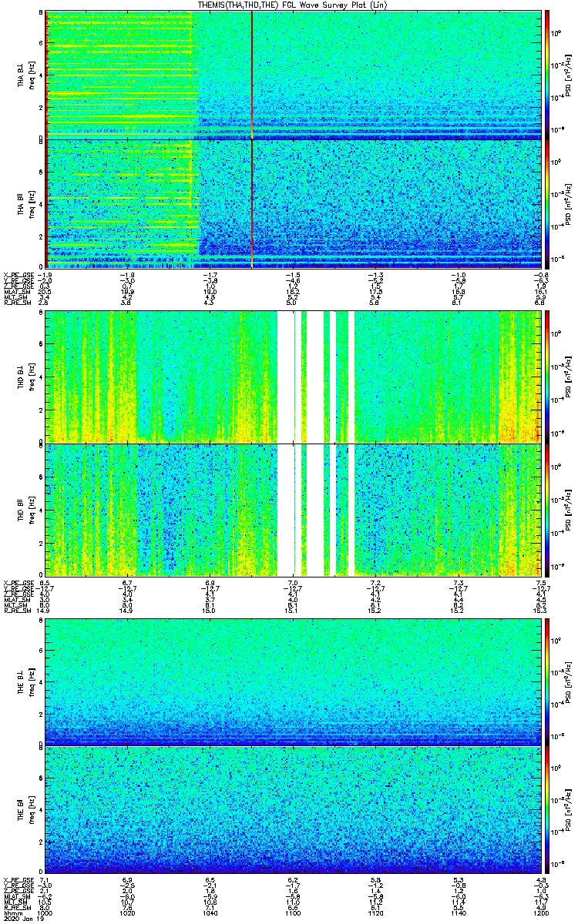Click inside the THD B-parallel spectrogram

(293, 510)
